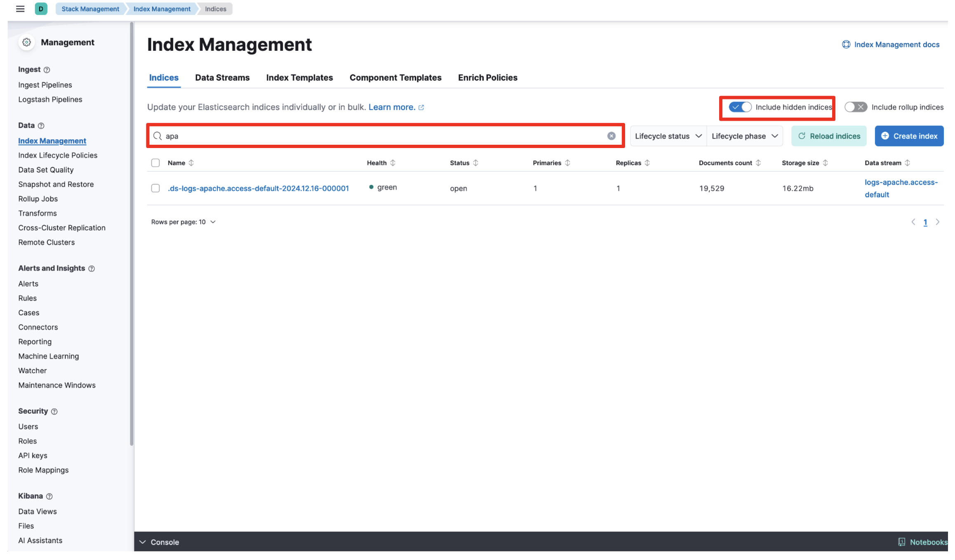Click the Ingest help question icon
955x560 pixels.
click(47, 70)
